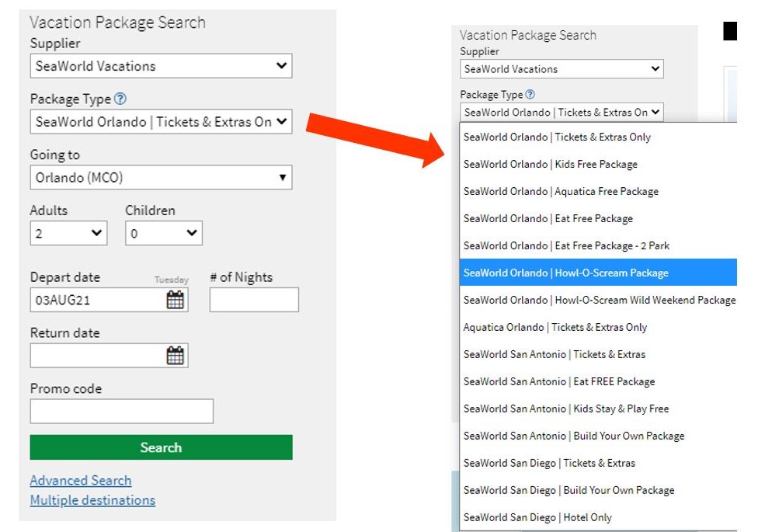Select Aquatica Orlando Tickets & Extras Only
The width and height of the screenshot is (765, 532).
(x=555, y=327)
